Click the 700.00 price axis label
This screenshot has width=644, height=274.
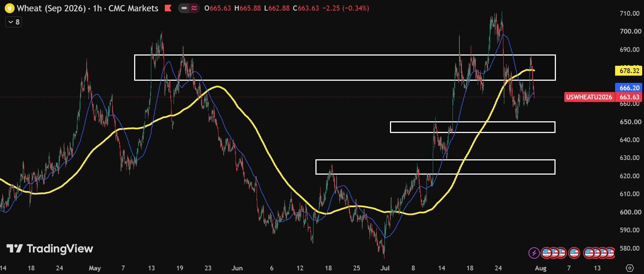(x=630, y=31)
